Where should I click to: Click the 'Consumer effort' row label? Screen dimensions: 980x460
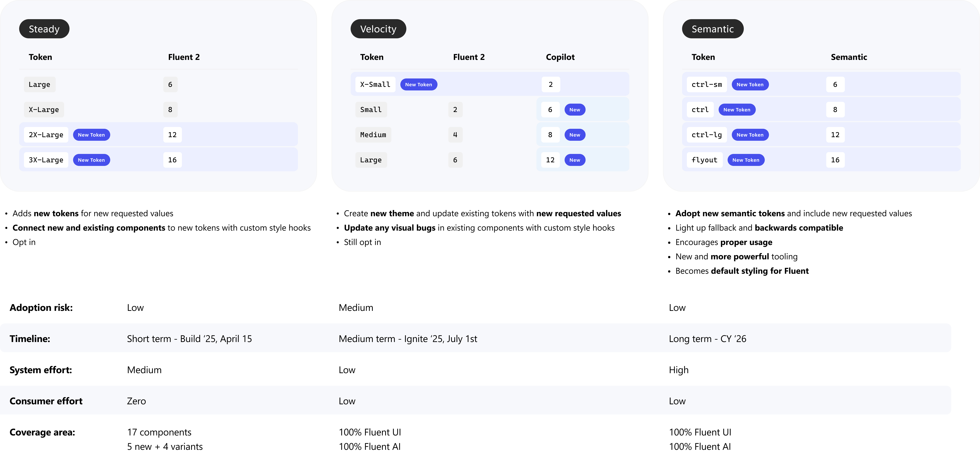46,401
